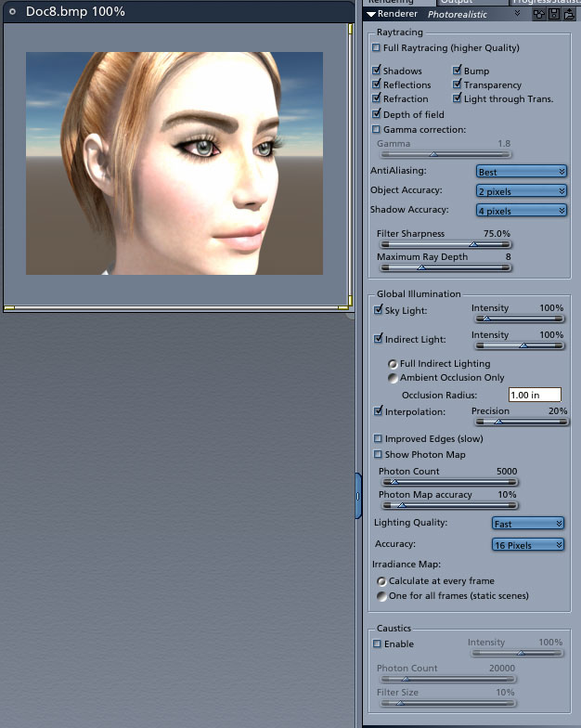Click the Filter Sharpness slider handle
Viewport: 581px width, 728px height.
[x=473, y=244]
